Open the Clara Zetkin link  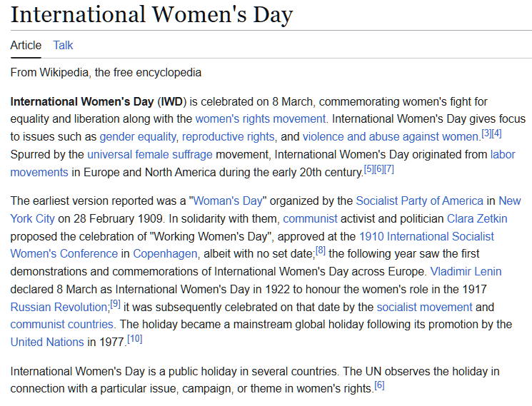[x=477, y=218]
